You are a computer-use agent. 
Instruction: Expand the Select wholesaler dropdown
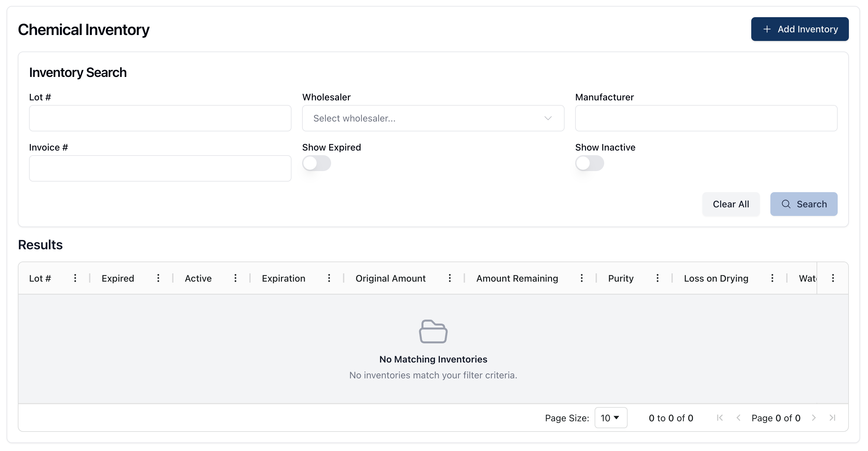(433, 119)
